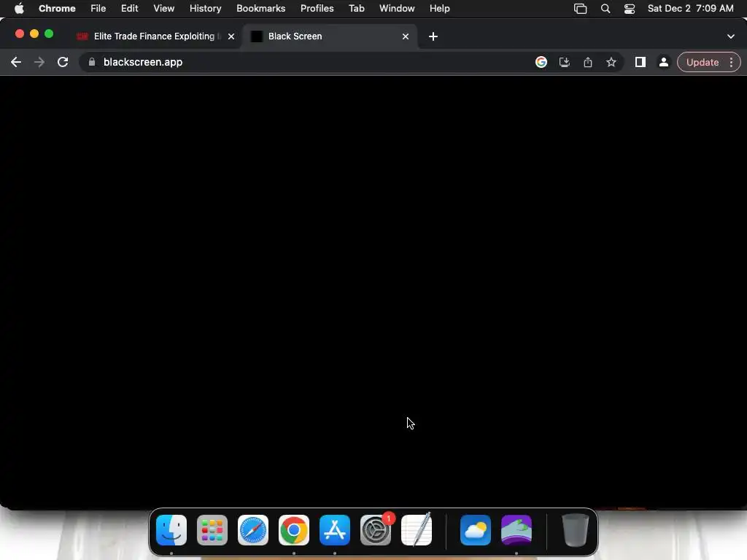
Task: Toggle the Chrome side panel icon
Action: click(640, 63)
